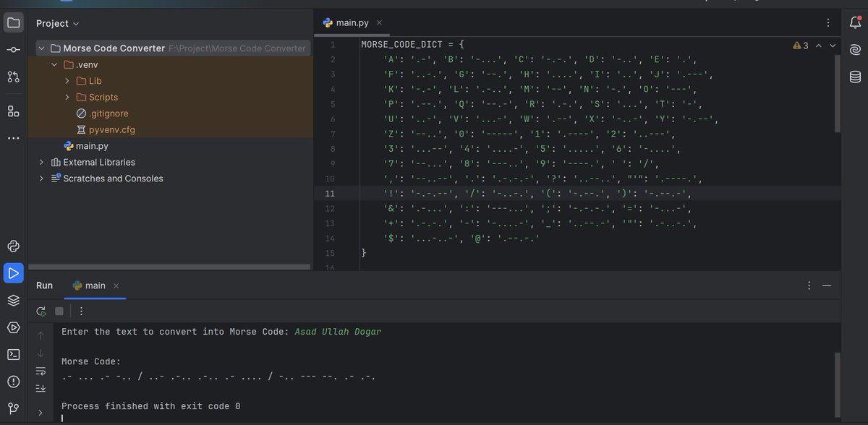Rerun the main configuration
Screen dimensions: 868x425
pos(41,312)
